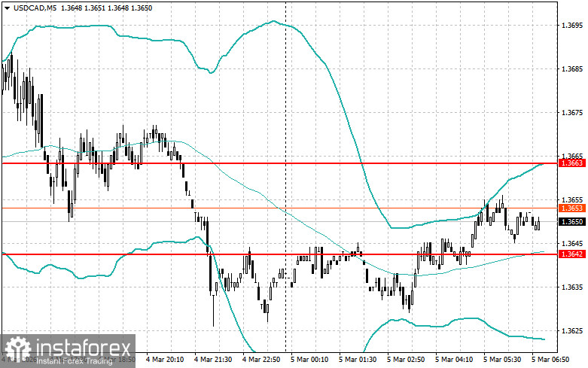
Task: Select the orange 1.3653 price level label
Action: coord(572,208)
